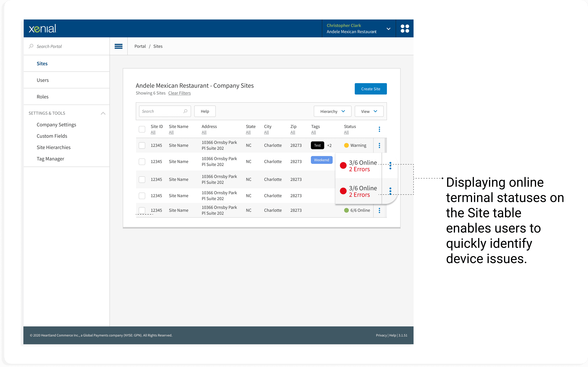Collapse the Settings & Tools section
This screenshot has width=588, height=367.
point(103,113)
